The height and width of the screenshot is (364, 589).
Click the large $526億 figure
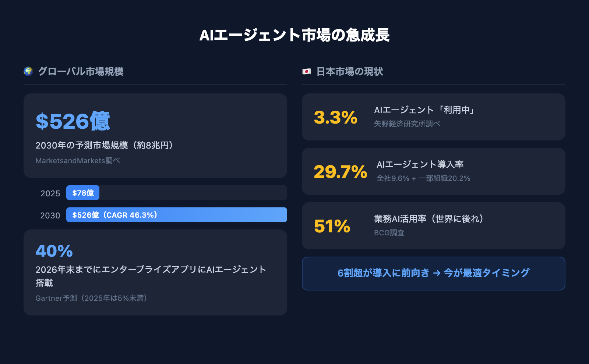point(73,121)
